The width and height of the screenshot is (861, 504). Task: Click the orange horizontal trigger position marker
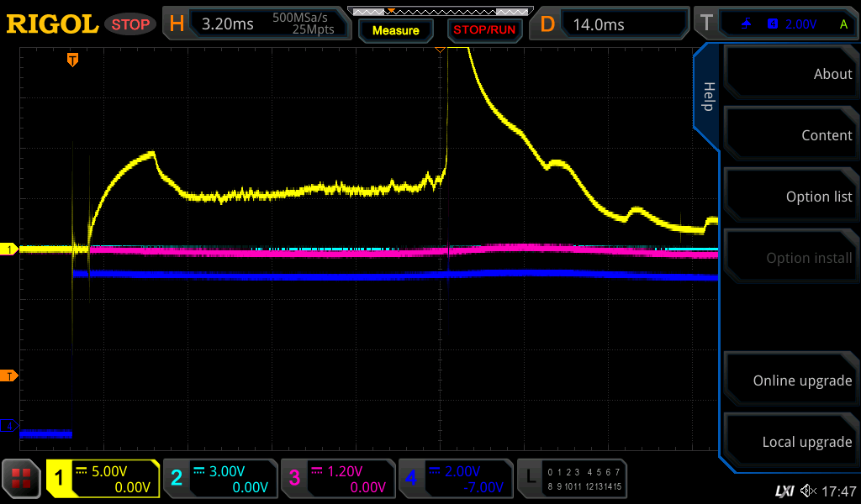point(73,60)
